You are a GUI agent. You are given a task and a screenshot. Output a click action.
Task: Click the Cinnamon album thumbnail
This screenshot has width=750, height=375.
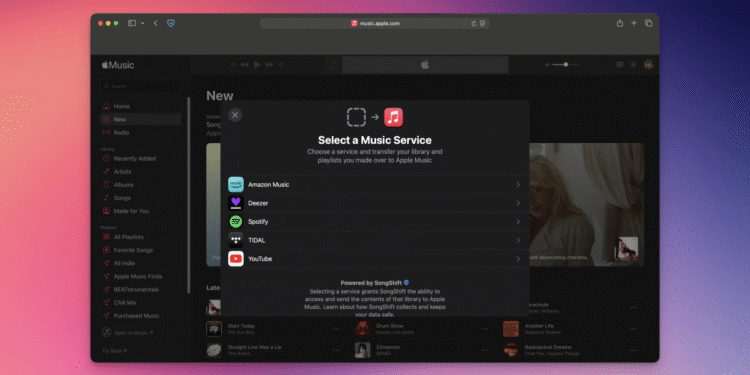362,350
